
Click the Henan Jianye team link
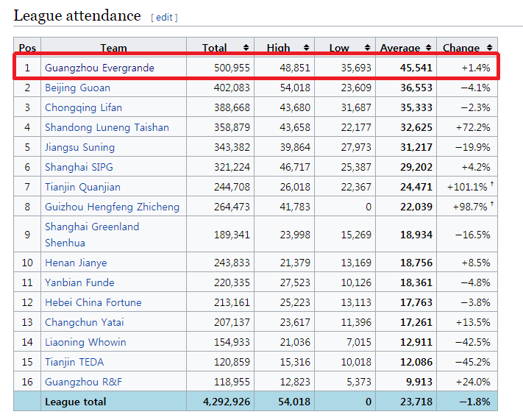tap(76, 263)
